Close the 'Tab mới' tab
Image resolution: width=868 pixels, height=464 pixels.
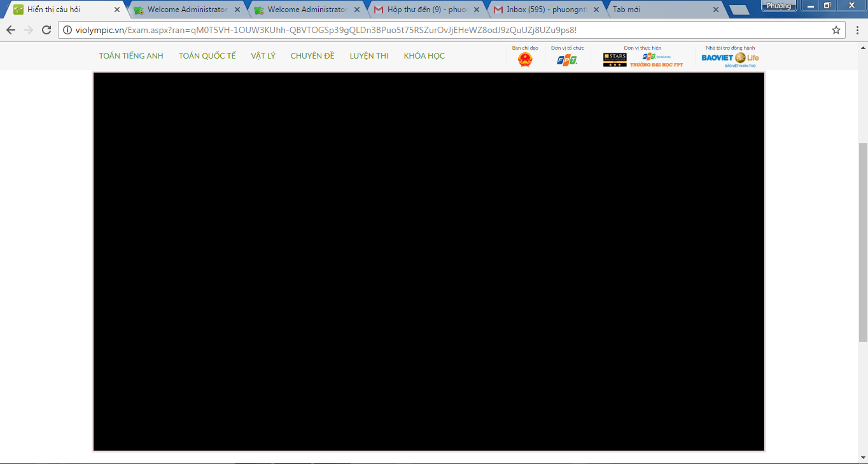[x=716, y=10]
